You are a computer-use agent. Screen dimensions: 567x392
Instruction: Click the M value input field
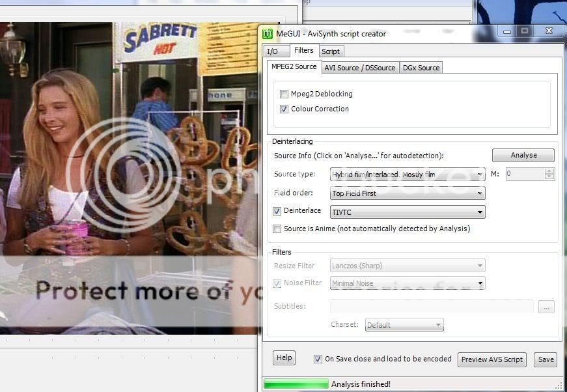coord(525,174)
